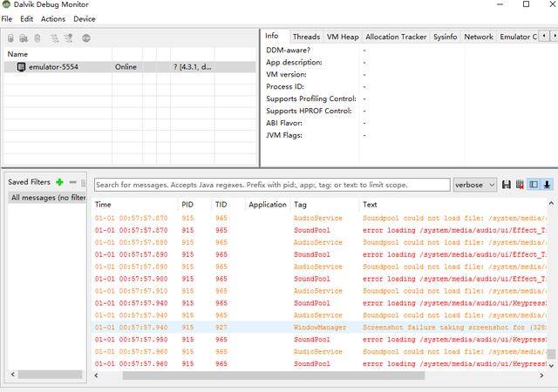The width and height of the screenshot is (558, 392).
Task: Open the Network tab
Action: [479, 37]
